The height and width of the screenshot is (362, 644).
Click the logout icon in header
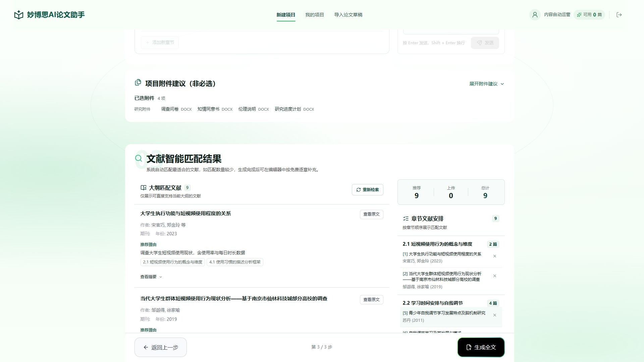619,15
